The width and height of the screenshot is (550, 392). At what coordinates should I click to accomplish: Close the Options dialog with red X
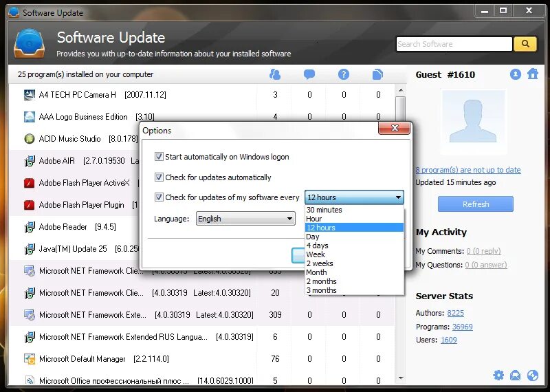394,128
